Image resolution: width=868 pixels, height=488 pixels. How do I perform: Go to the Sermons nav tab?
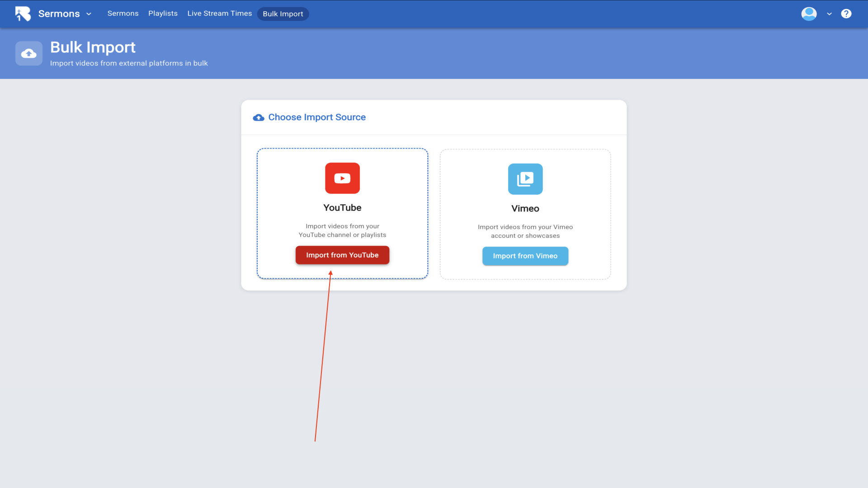coord(123,14)
